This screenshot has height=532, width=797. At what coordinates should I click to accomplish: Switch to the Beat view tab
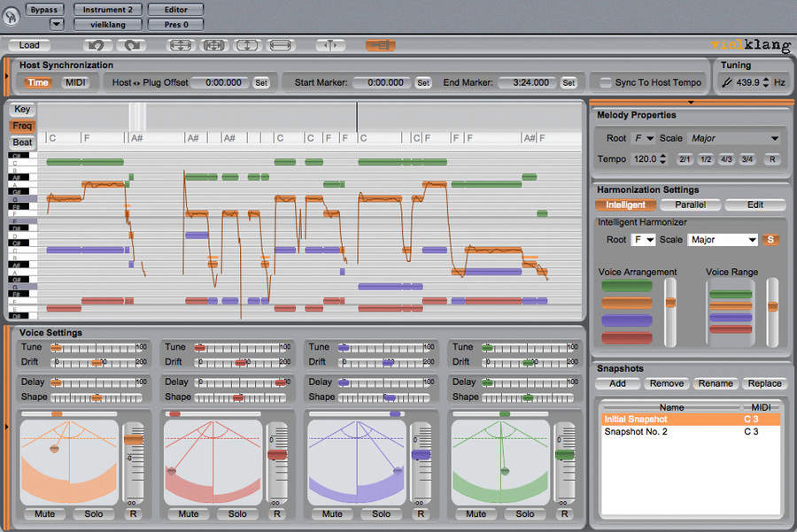[22, 143]
